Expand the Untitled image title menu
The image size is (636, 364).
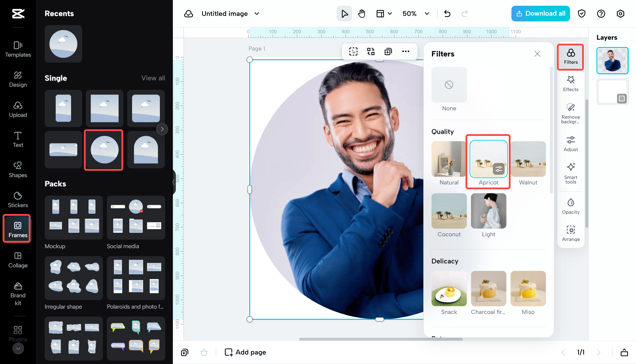coord(256,14)
